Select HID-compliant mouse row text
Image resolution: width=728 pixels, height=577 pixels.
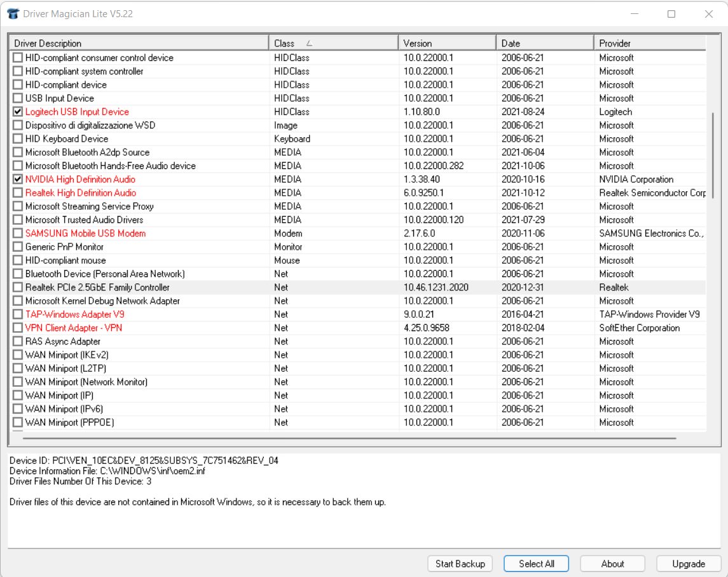pyautogui.click(x=65, y=261)
